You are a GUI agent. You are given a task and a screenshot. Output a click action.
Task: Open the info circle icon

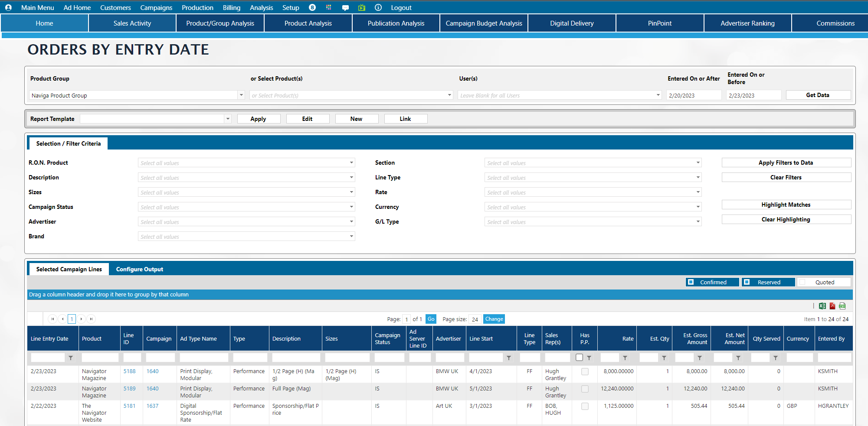click(x=378, y=7)
